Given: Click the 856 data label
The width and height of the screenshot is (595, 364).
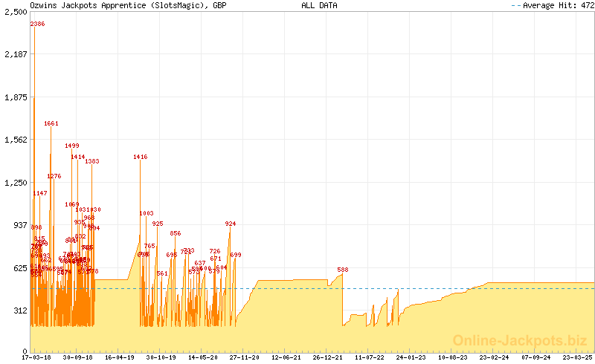Looking at the screenshot, I should pyautogui.click(x=176, y=233).
